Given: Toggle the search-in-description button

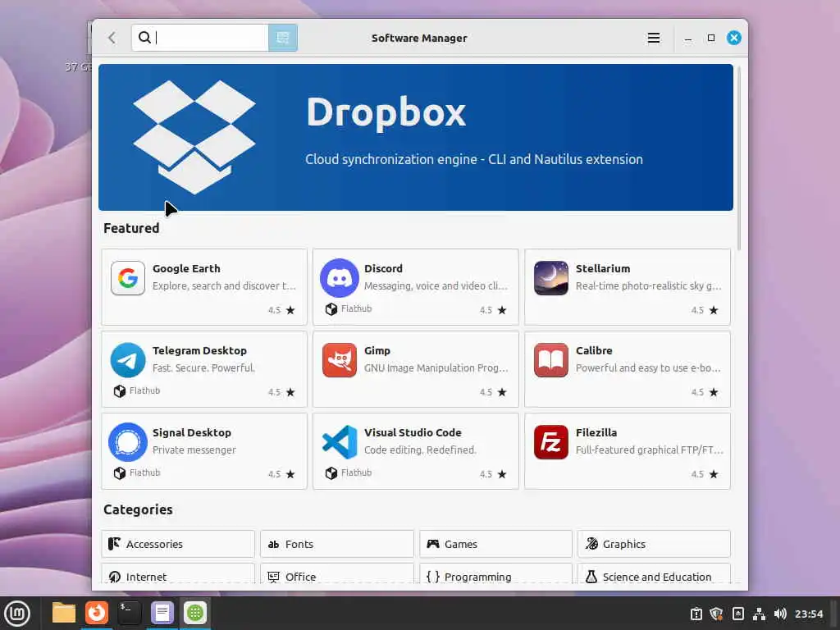Looking at the screenshot, I should click(283, 38).
